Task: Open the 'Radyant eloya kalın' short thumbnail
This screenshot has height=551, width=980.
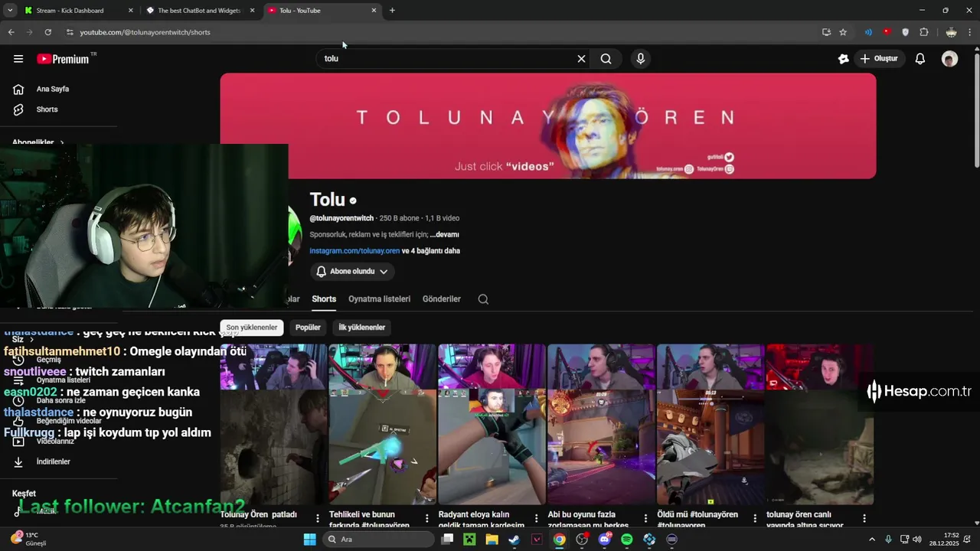Action: click(492, 425)
